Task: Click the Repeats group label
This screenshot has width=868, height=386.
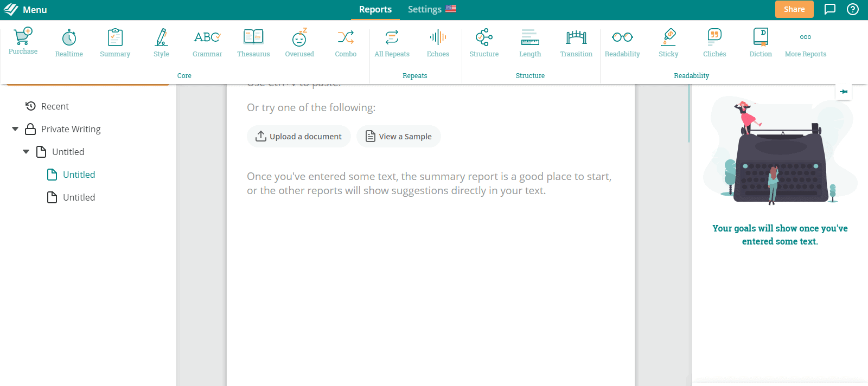Action: click(x=415, y=76)
